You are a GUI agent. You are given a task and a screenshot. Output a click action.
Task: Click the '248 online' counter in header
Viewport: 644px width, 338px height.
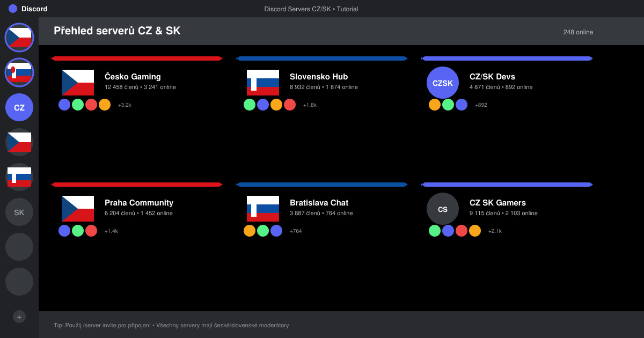pos(578,32)
